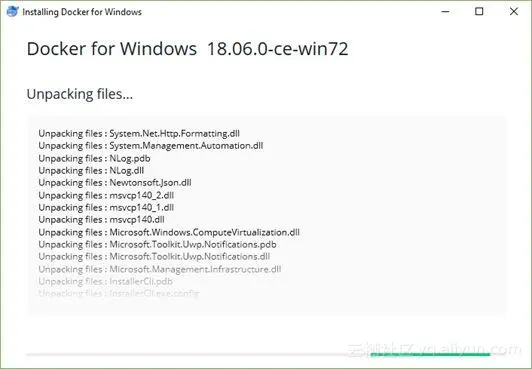Click the msvcp140.dll log entry
532x369 pixels.
point(101,220)
